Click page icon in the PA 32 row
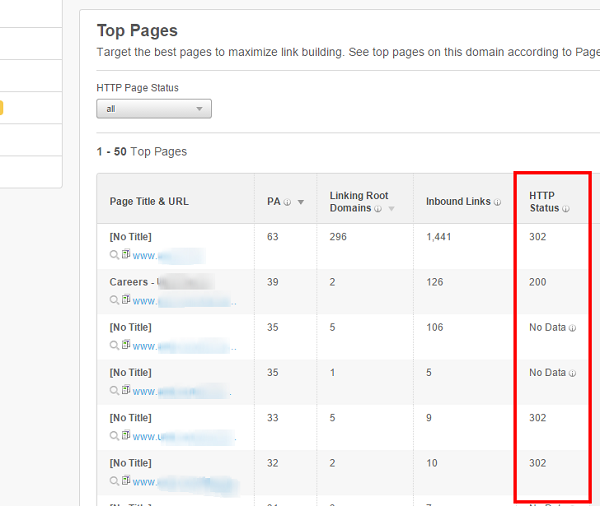The height and width of the screenshot is (506, 600). click(x=126, y=480)
